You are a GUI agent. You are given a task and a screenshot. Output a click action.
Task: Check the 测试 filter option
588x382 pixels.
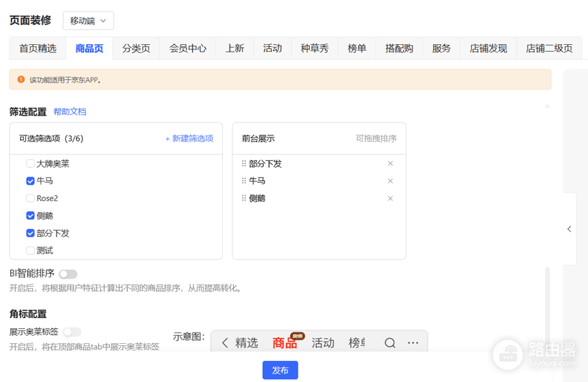click(x=31, y=250)
